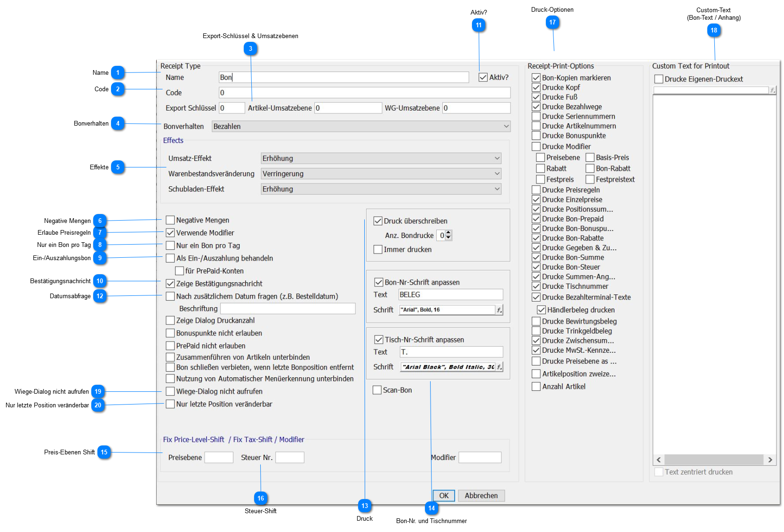784x532 pixels.
Task: Enable Bonuspunkte nicht erlauben
Action: (170, 333)
